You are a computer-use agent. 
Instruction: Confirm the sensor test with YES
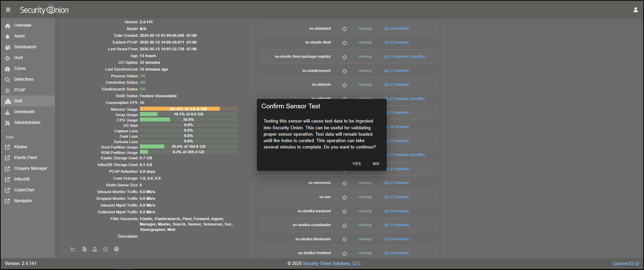356,164
